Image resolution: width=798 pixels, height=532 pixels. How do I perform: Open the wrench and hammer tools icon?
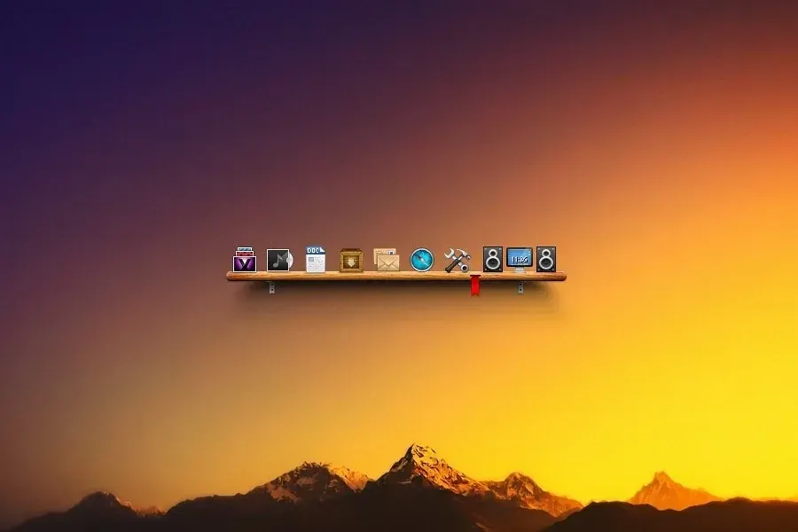pos(457,261)
